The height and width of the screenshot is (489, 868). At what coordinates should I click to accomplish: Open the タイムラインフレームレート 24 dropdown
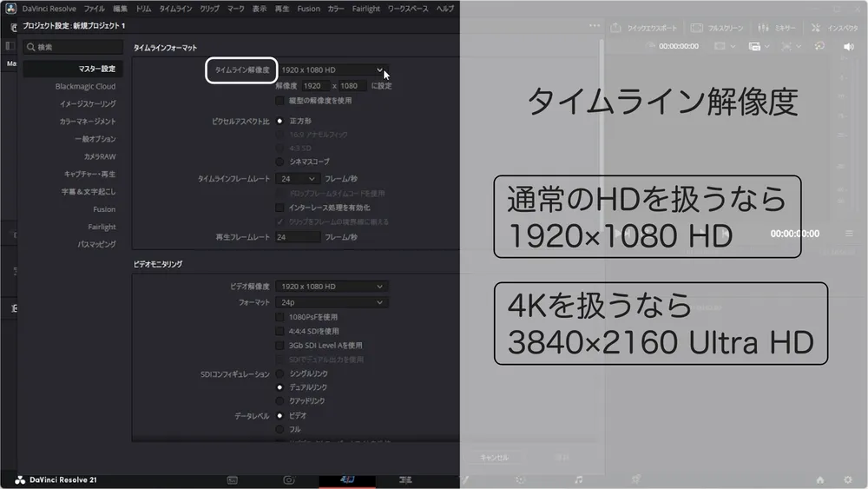[297, 179]
